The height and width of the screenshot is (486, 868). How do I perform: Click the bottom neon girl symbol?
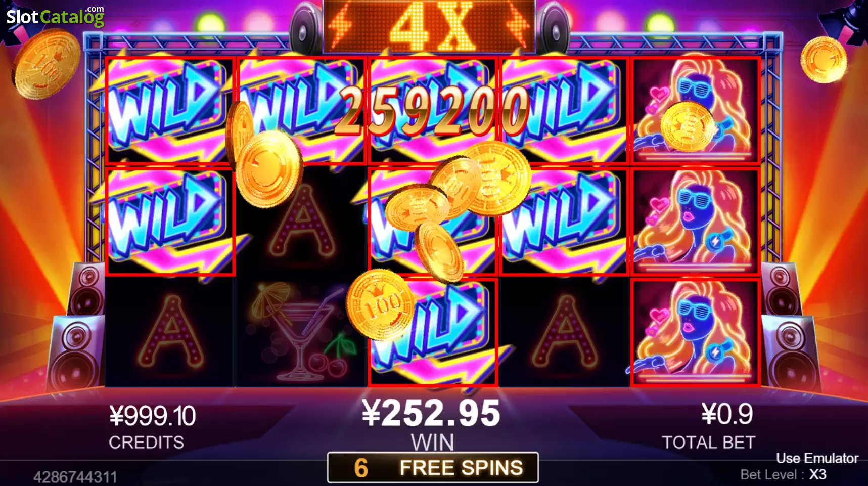pos(696,332)
